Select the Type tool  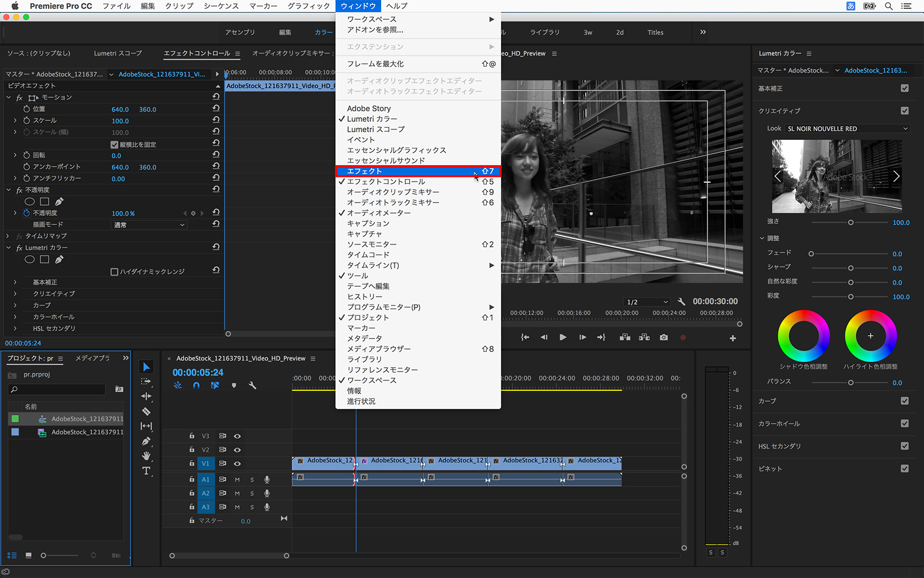[x=146, y=471]
